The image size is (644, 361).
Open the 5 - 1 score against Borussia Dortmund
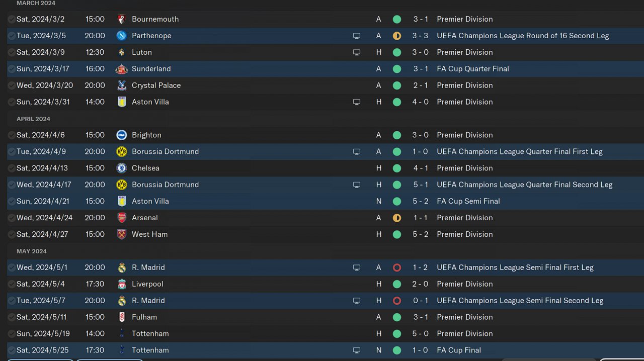[x=421, y=185]
